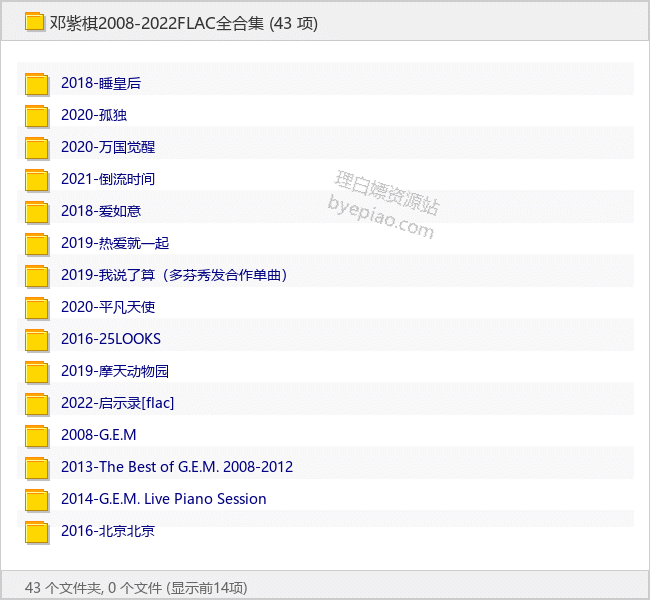This screenshot has height=600, width=650.
Task: Click the title 邓紫棋2008-2022FLAC全合集 (43 项)
Action: coord(184,23)
